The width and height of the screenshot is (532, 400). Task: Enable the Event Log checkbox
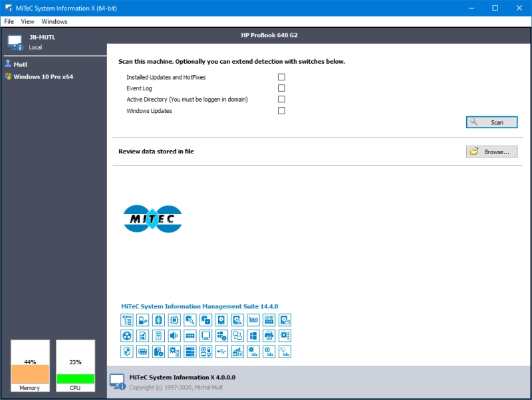pos(281,88)
